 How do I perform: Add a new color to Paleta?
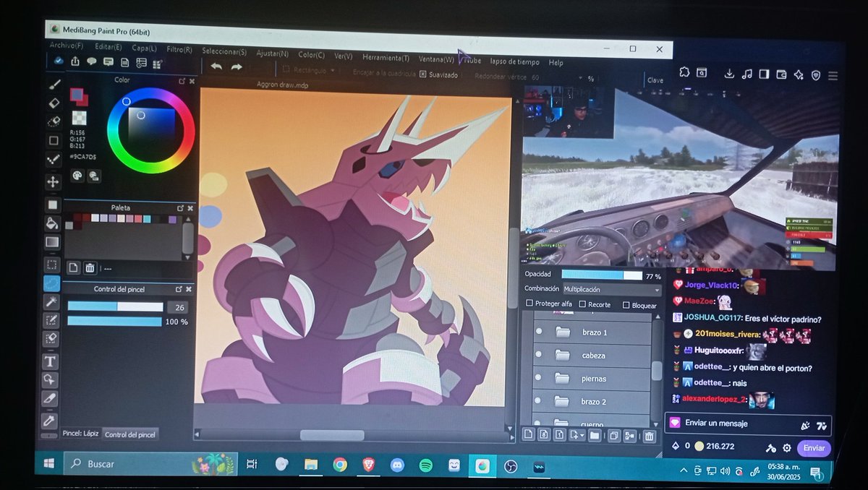[x=73, y=267]
